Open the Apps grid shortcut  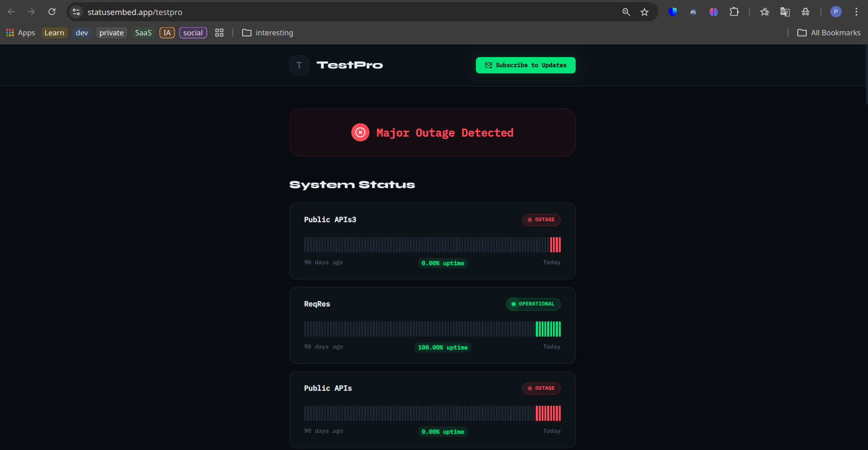20,33
